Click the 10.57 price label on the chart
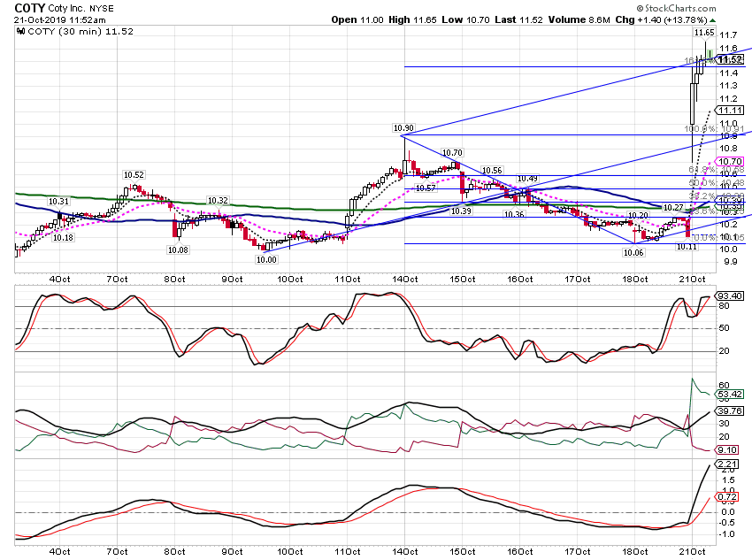The width and height of the screenshot is (752, 560). tap(426, 188)
